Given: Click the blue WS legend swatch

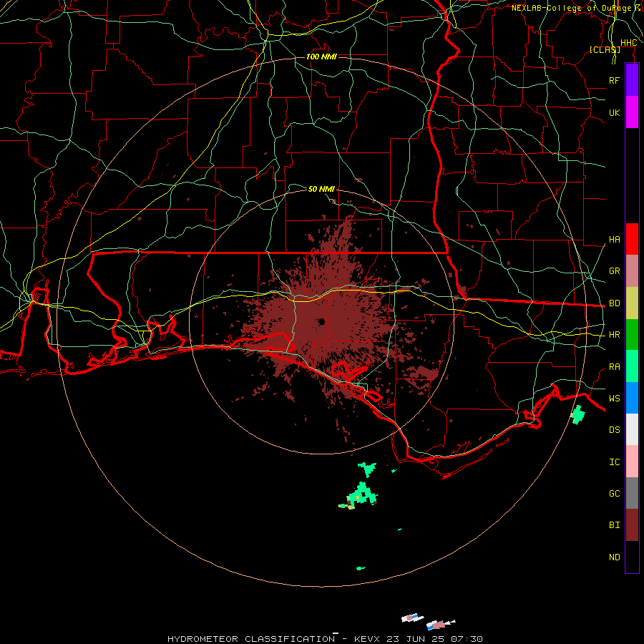Looking at the screenshot, I should (x=632, y=398).
